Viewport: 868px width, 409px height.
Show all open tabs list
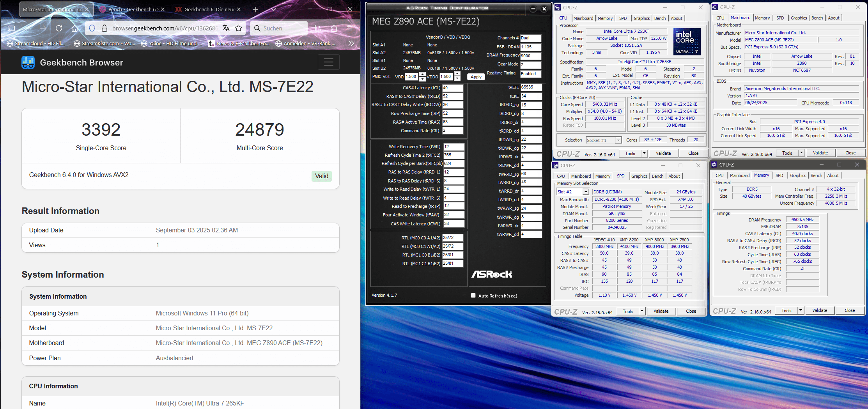273,9
